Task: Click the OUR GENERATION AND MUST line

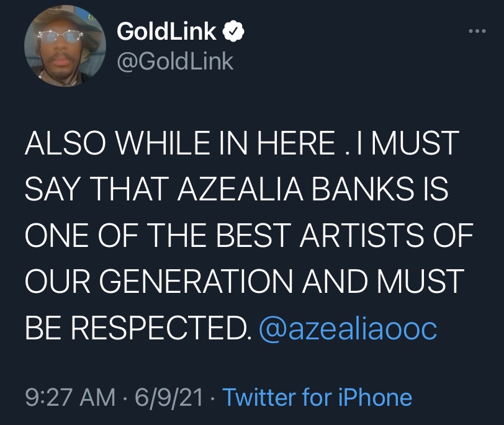Action: pos(245,282)
